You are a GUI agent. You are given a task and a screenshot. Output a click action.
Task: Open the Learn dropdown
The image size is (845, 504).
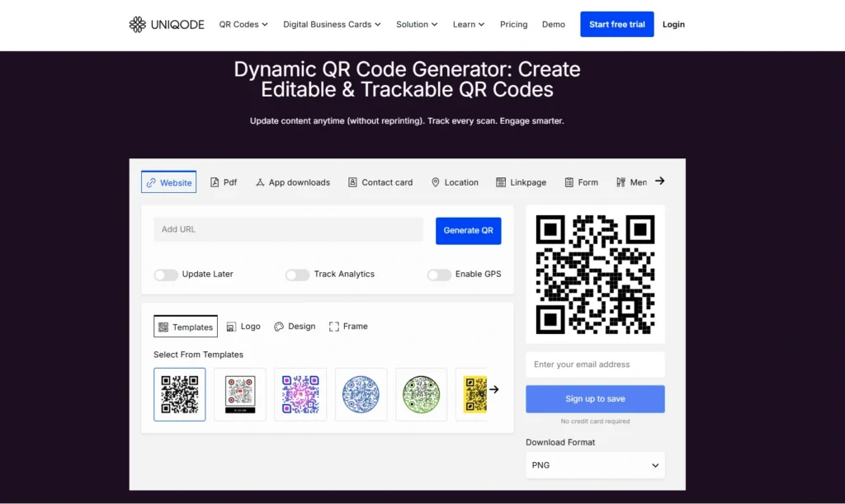(469, 24)
